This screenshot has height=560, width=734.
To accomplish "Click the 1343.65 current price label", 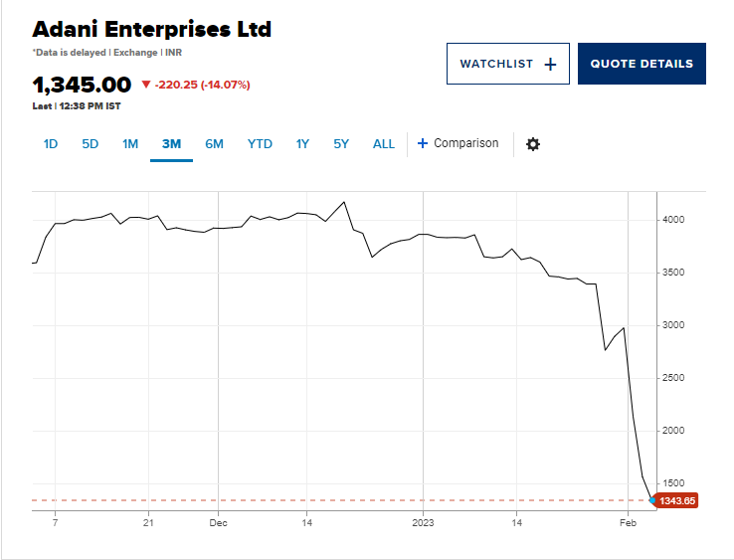I will pos(677,500).
